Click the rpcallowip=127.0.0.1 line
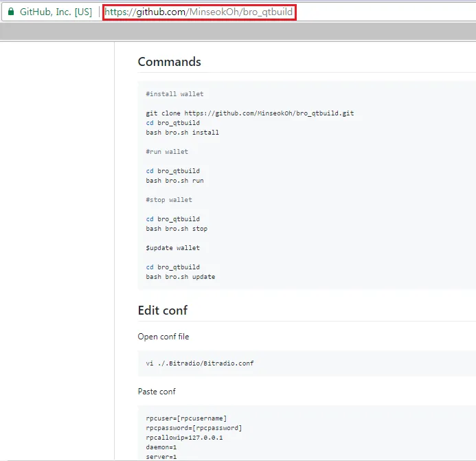The width and height of the screenshot is (476, 461). [x=184, y=438]
